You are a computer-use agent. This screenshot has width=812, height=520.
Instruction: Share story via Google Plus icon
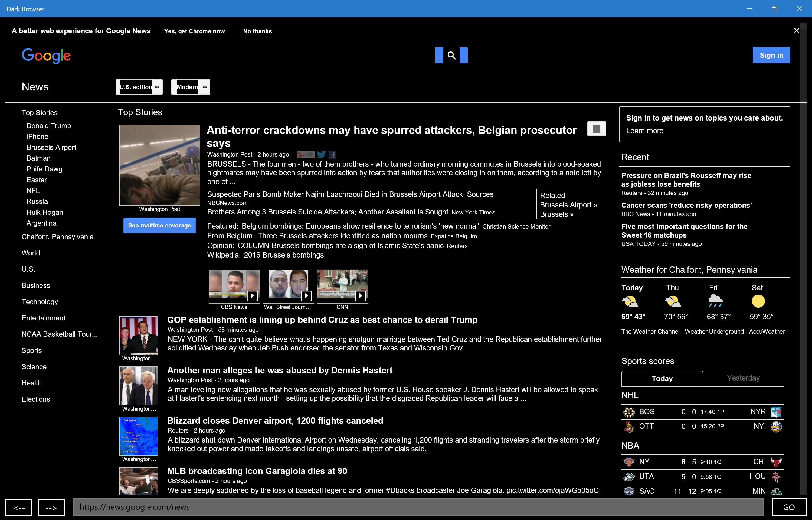click(305, 155)
